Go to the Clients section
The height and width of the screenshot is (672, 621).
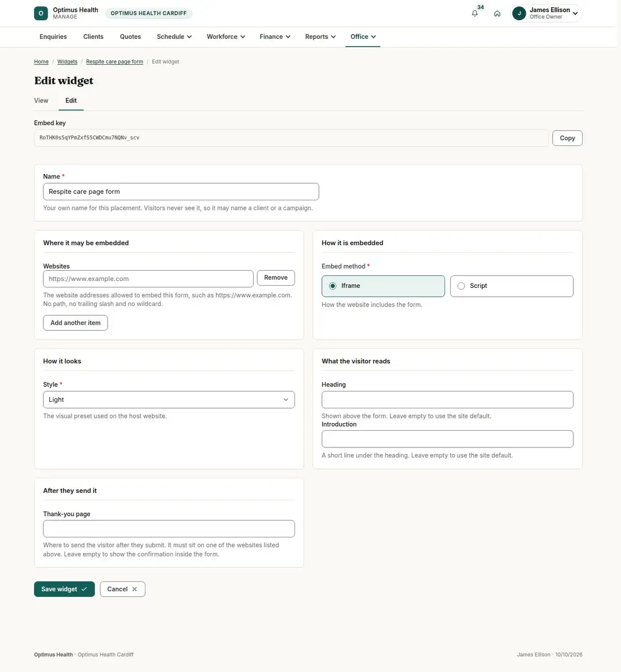pyautogui.click(x=93, y=37)
